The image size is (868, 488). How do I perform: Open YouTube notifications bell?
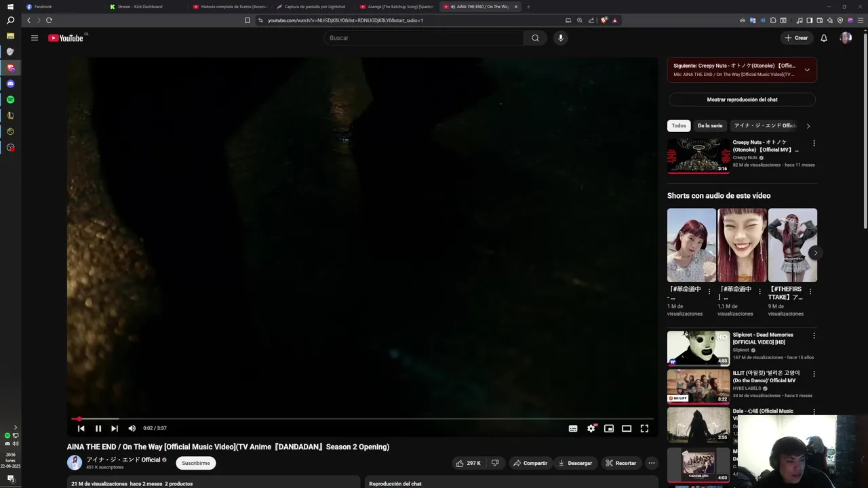pyautogui.click(x=824, y=38)
